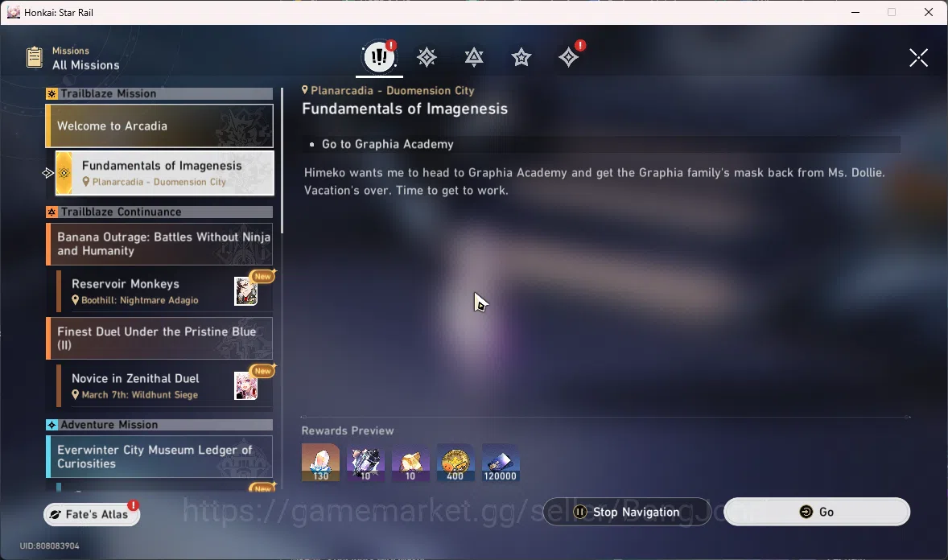
Task: Click Boothhill character portrait thumbnail
Action: pyautogui.click(x=245, y=291)
